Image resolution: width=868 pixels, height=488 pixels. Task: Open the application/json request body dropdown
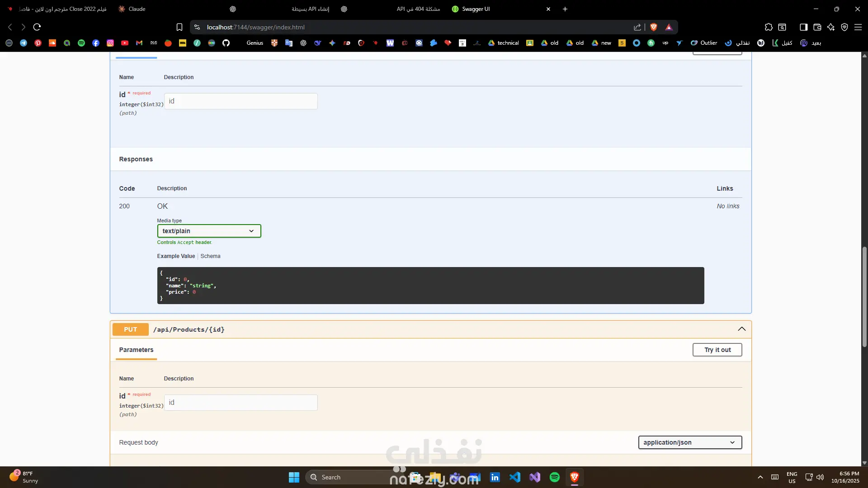point(690,442)
